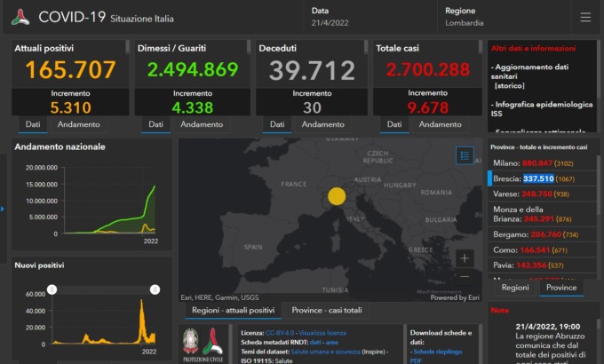
Task: Open the RNDT metadata 'dati' link
Action: pos(315,342)
